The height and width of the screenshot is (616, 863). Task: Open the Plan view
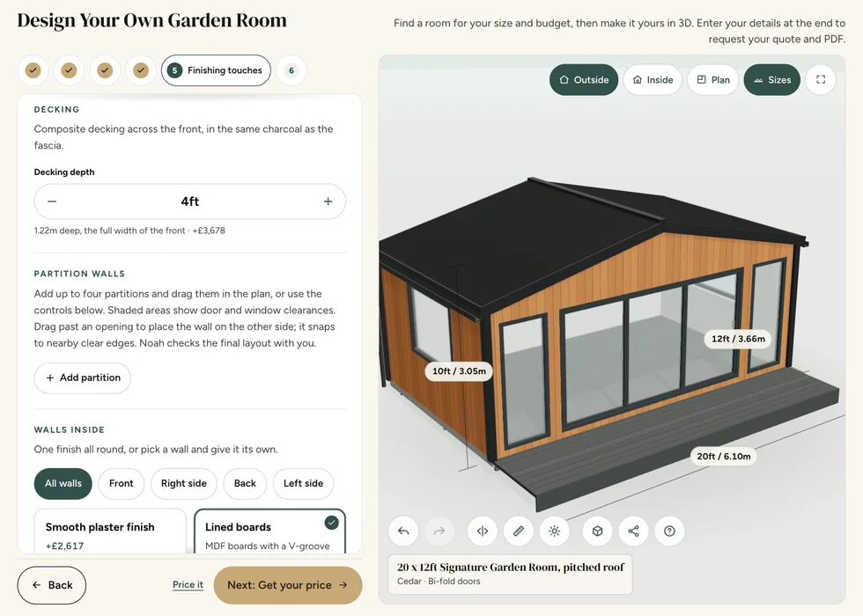click(712, 80)
